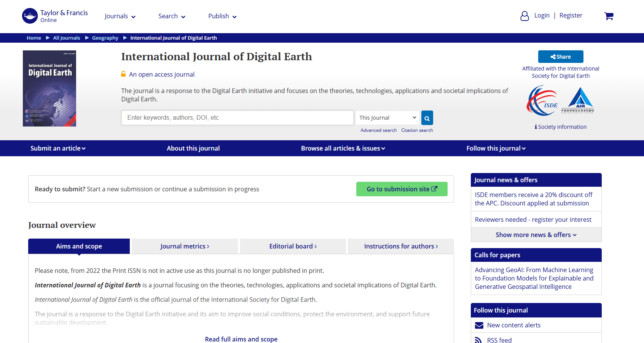Click the New content alerts link
The height and width of the screenshot is (343, 644).
pyautogui.click(x=514, y=325)
